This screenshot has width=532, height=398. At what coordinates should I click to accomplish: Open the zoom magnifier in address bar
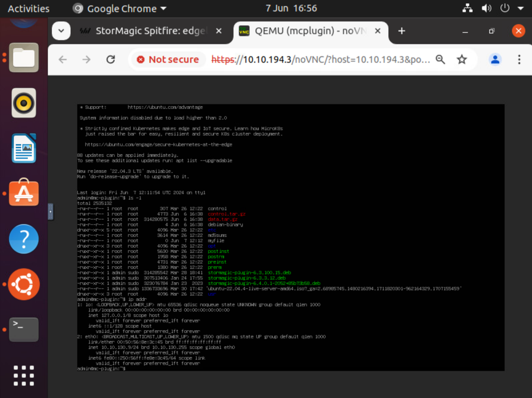440,59
